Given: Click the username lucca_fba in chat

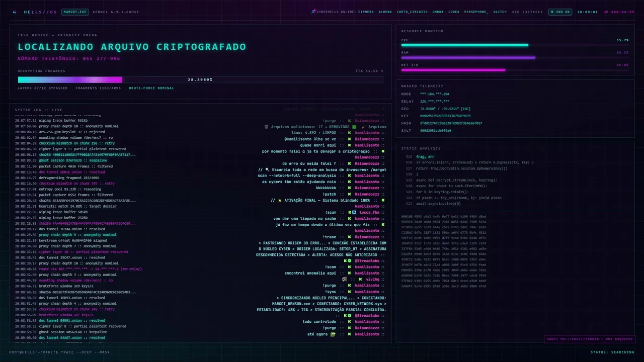Looking at the screenshot, I should pos(369,212).
